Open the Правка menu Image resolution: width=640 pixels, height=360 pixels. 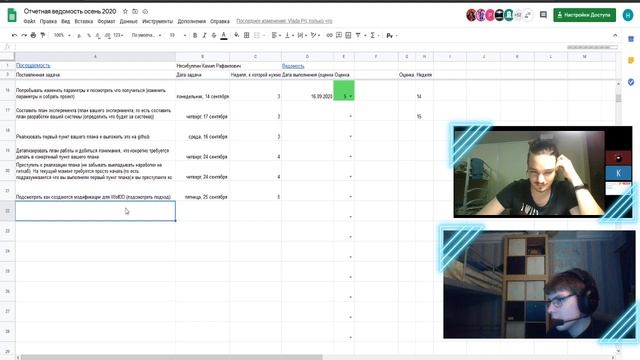[48, 21]
